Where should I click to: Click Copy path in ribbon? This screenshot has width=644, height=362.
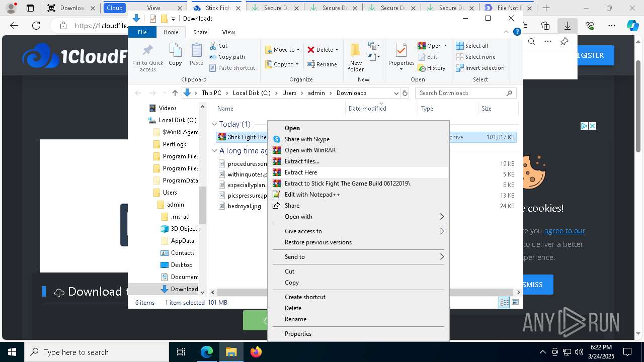coord(227,57)
